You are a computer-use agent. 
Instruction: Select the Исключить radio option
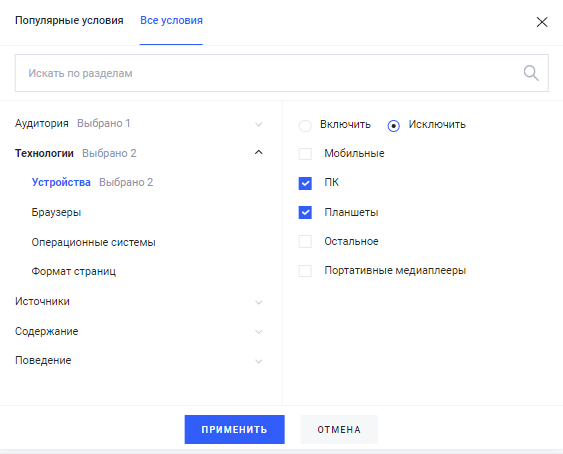pos(394,126)
